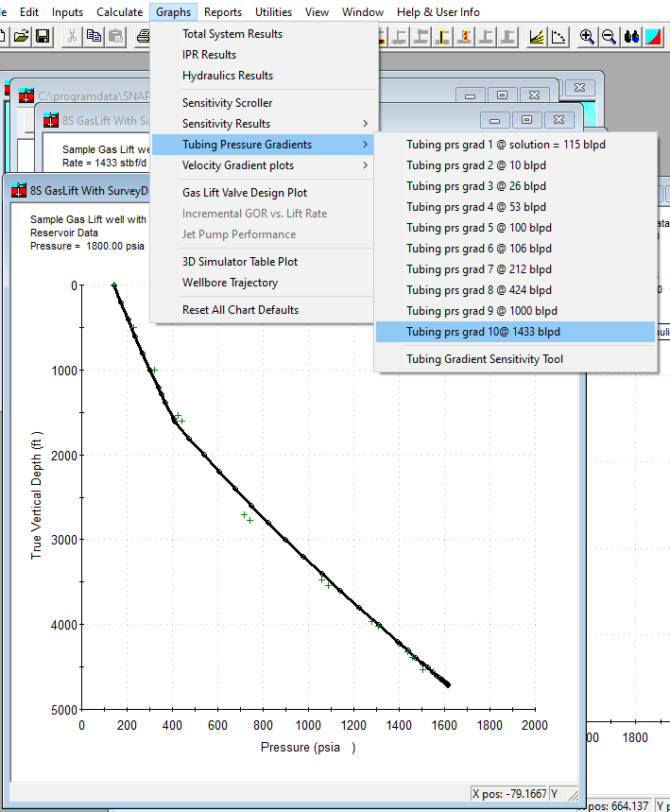Click the gray wellbore icon left of the curves chart icon

point(507,37)
